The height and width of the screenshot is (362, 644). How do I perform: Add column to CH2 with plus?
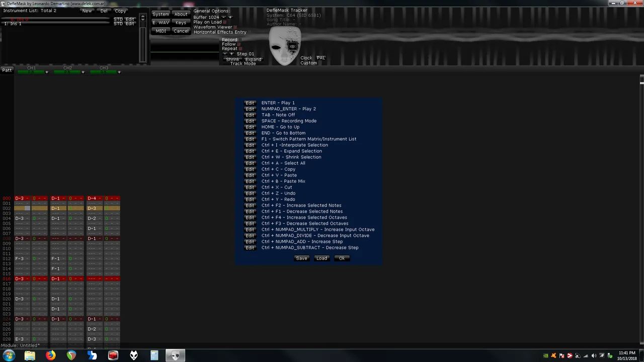click(x=83, y=72)
